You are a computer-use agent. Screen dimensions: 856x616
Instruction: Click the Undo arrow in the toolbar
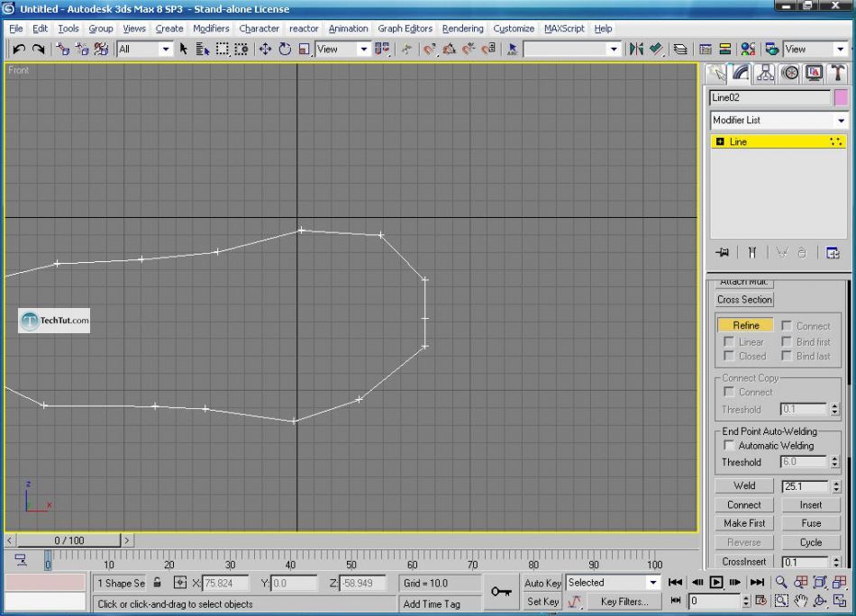coord(18,49)
